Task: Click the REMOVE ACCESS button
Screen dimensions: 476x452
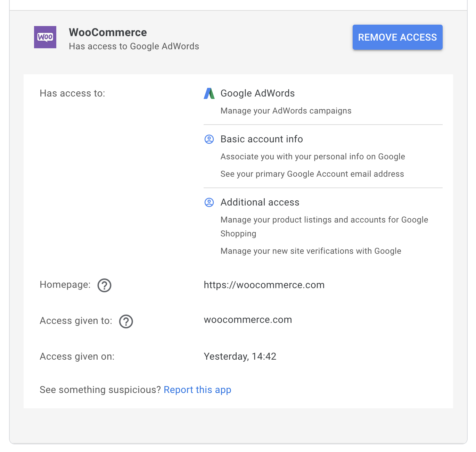Action: (397, 37)
